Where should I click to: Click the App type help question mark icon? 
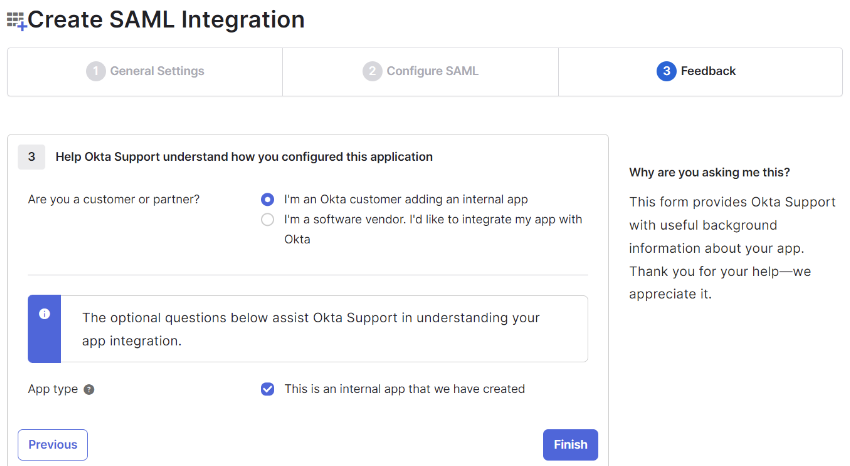89,390
